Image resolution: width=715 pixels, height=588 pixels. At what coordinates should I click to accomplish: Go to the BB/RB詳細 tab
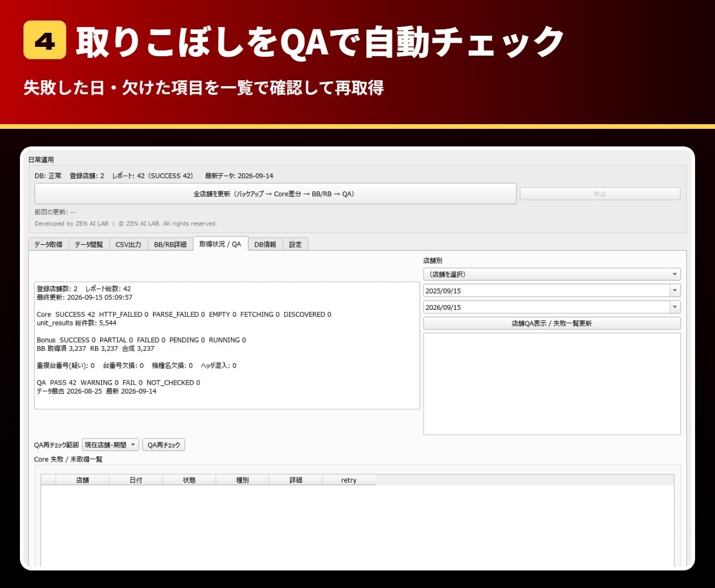(x=170, y=245)
